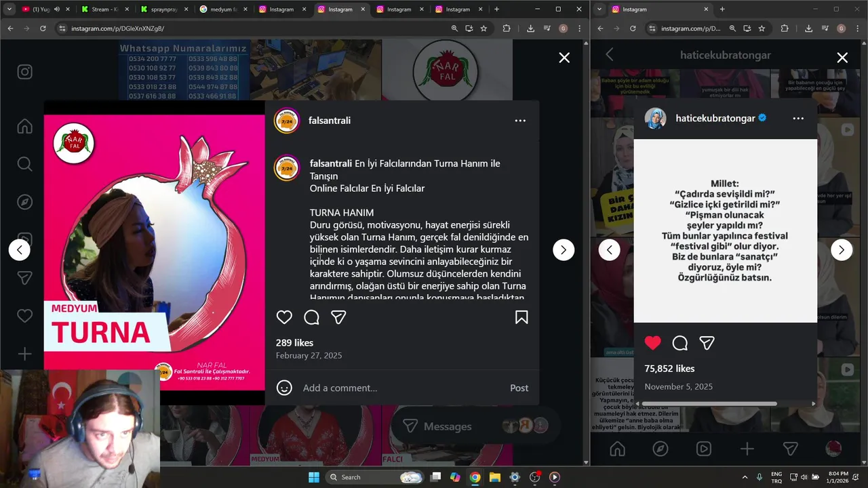Open Notifications heart in left sidebar
Image resolution: width=868 pixels, height=488 pixels.
click(25, 316)
